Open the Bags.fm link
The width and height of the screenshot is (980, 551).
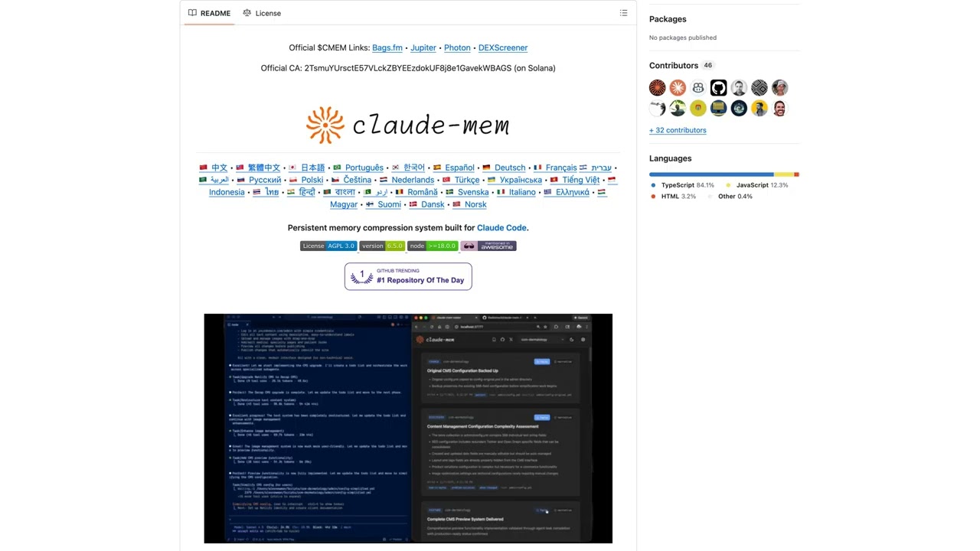(387, 47)
